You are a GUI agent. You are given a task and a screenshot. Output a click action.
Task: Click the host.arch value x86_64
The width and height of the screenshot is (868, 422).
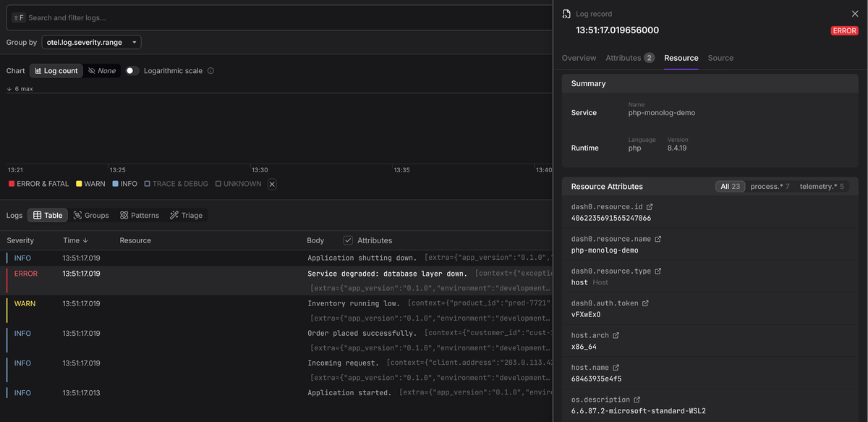click(584, 347)
